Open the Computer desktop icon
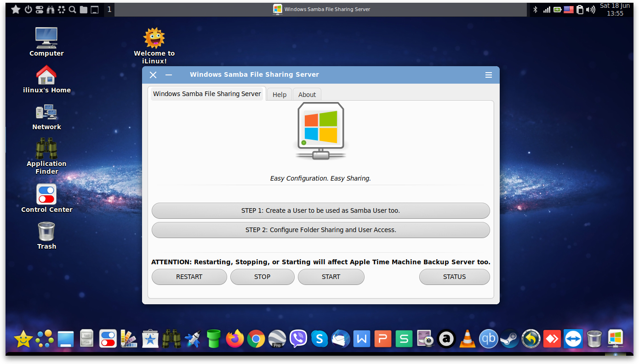The height and width of the screenshot is (364, 639). (46, 42)
